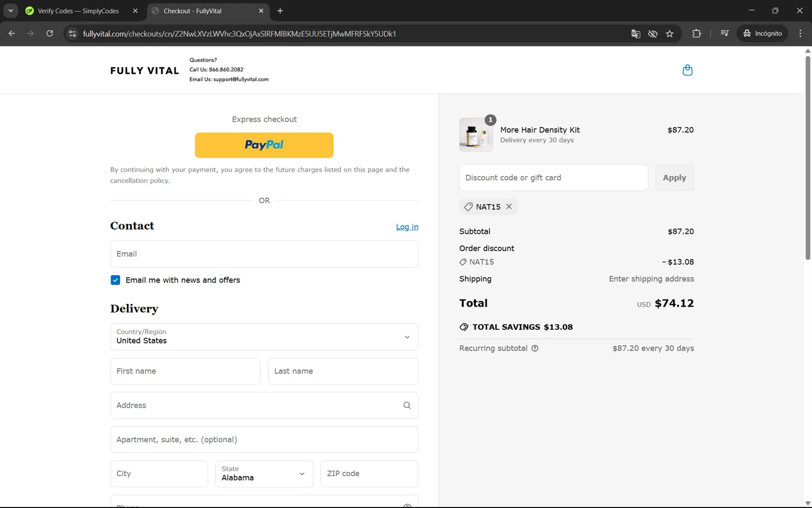812x508 pixels.
Task: Open the Chrome three-dot menu
Action: (x=800, y=34)
